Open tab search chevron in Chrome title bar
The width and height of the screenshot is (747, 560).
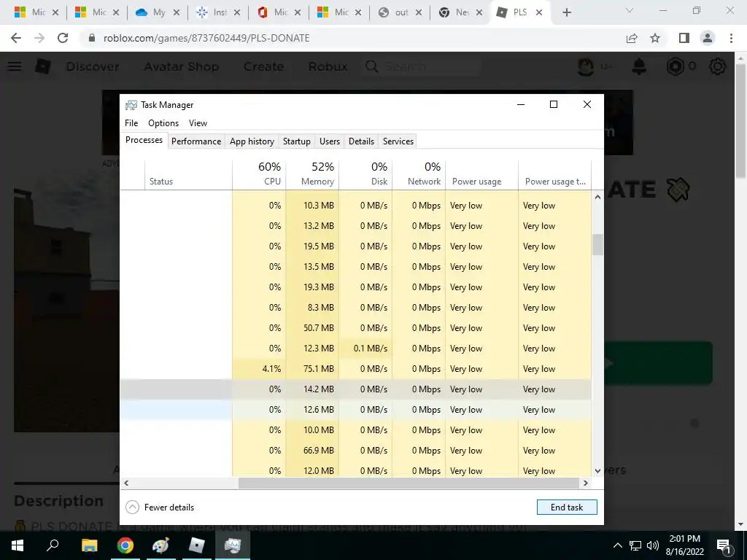click(630, 10)
